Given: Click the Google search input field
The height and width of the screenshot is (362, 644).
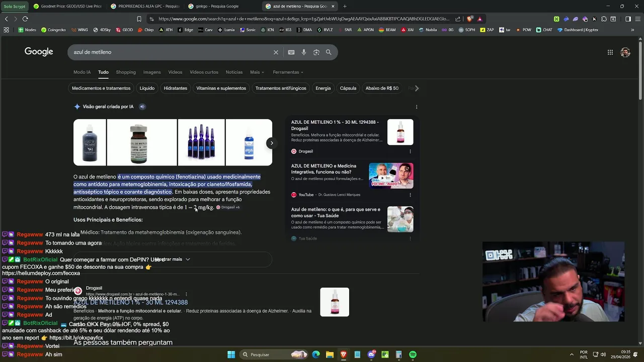Looking at the screenshot, I should [x=171, y=52].
